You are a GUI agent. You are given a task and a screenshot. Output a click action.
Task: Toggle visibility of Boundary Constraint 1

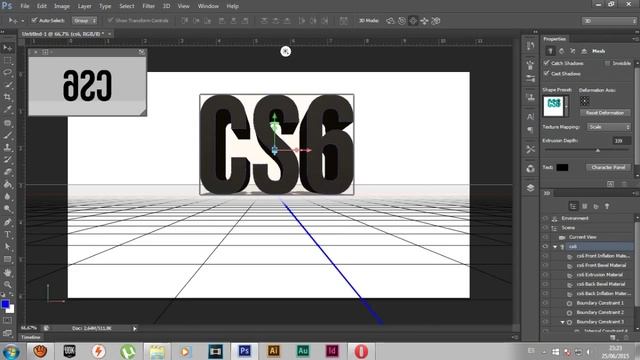pos(545,303)
